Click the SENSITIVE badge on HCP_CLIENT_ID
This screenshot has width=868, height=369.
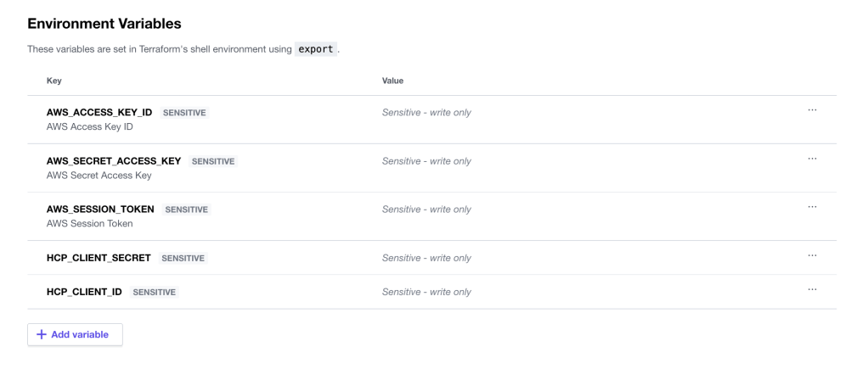tap(155, 293)
